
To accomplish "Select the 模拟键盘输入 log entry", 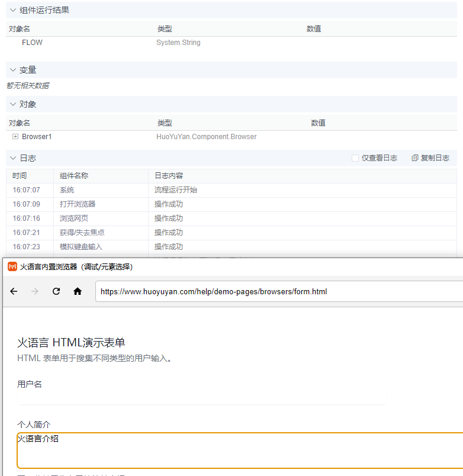I will pos(231,247).
